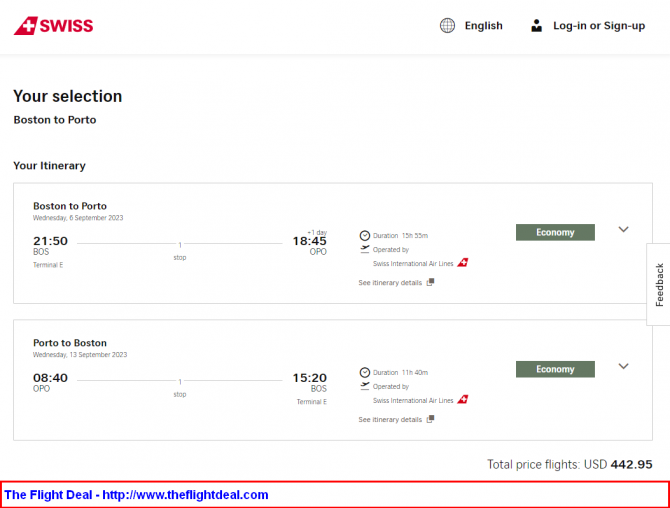Open See itinerary details for Porto to Boston
Image resolution: width=670 pixels, height=508 pixels.
click(x=390, y=420)
